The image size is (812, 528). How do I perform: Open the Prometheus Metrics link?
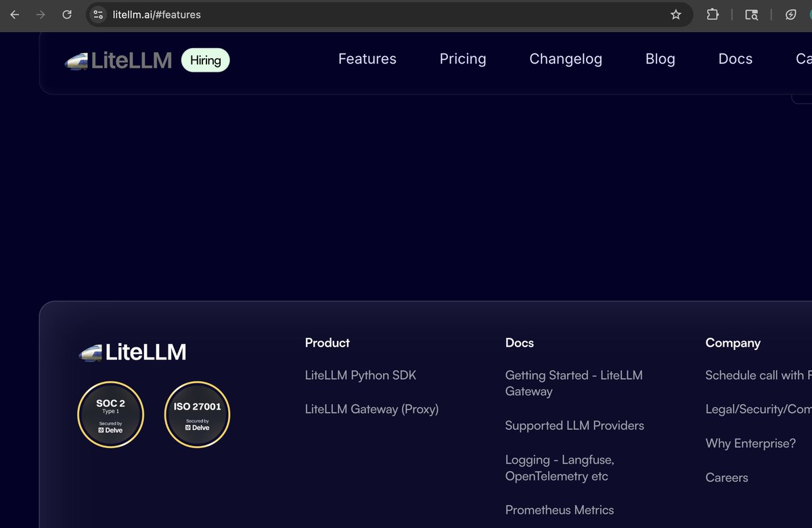pyautogui.click(x=560, y=510)
